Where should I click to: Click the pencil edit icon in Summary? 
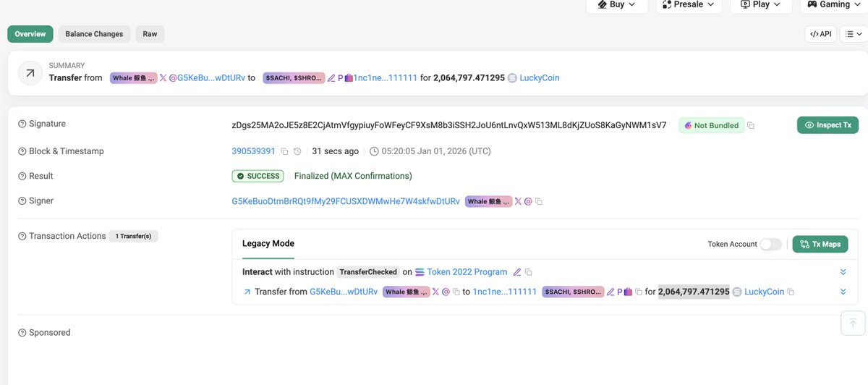(331, 77)
